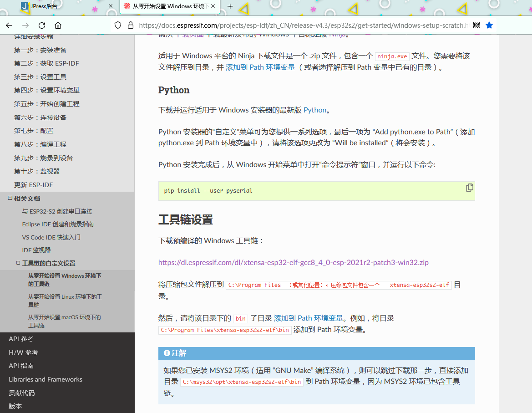Open API 指南 section
This screenshot has height=413, width=532.
pos(21,366)
